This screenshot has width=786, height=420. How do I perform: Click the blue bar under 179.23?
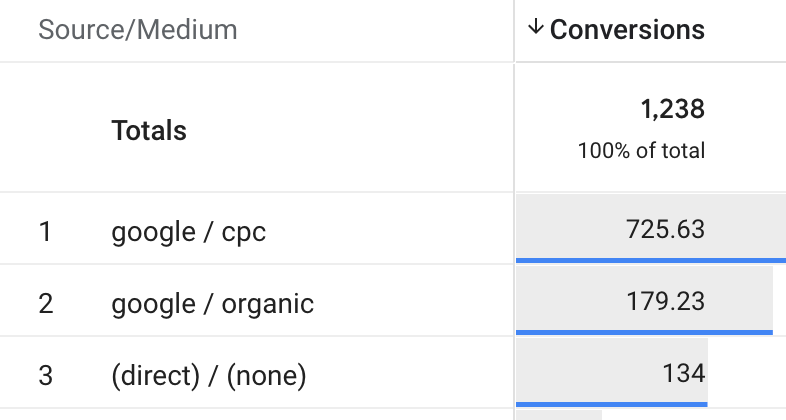[x=644, y=332]
